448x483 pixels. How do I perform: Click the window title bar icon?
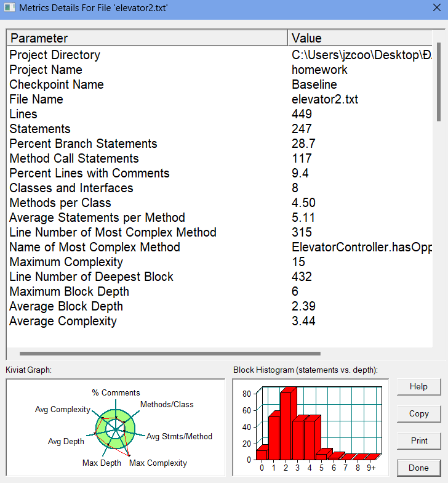tap(10, 7)
